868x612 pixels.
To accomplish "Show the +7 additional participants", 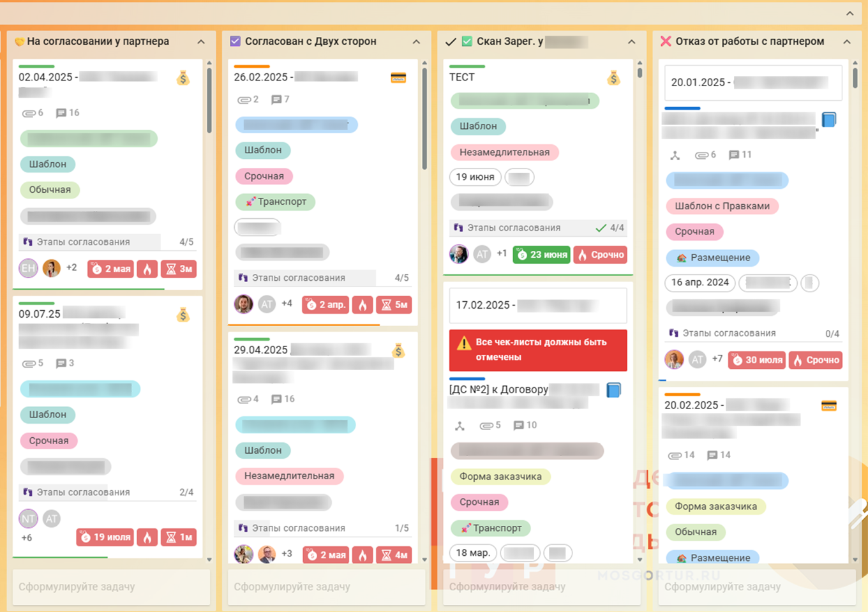I will (717, 359).
